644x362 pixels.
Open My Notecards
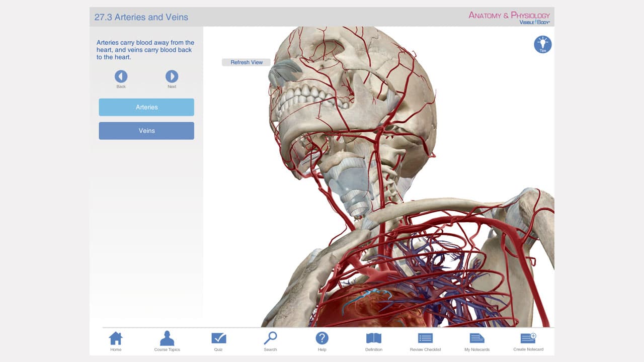(476, 340)
